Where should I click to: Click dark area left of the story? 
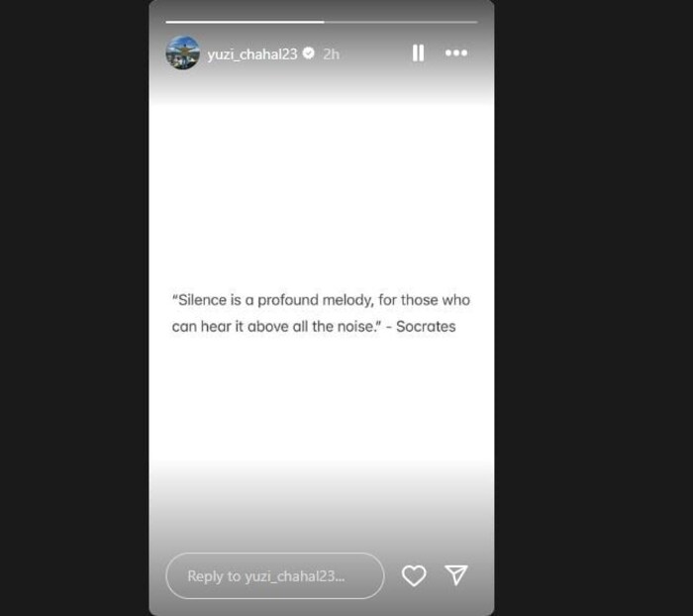tap(74, 308)
